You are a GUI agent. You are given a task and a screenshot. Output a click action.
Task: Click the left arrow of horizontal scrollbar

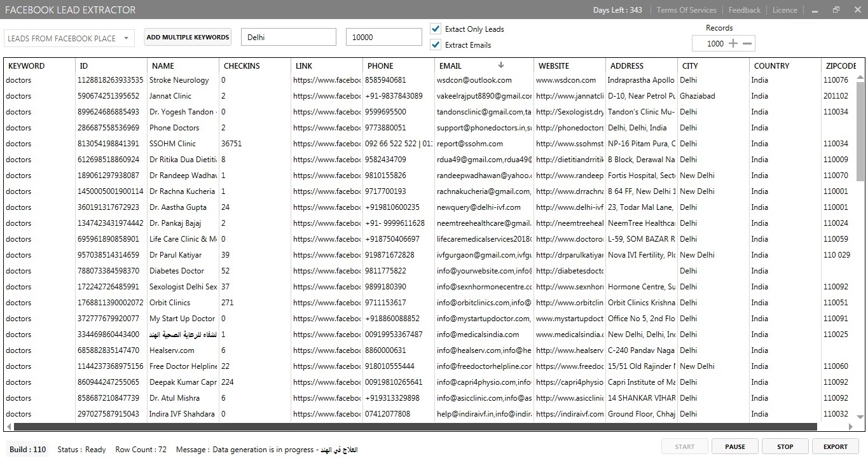[x=8, y=427]
